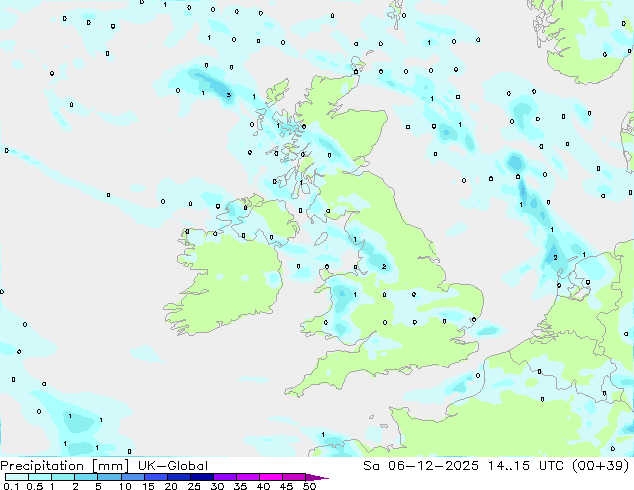This screenshot has width=634, height=490.
Task: Click the value '2' off Denmark's coast
Action: (555, 258)
